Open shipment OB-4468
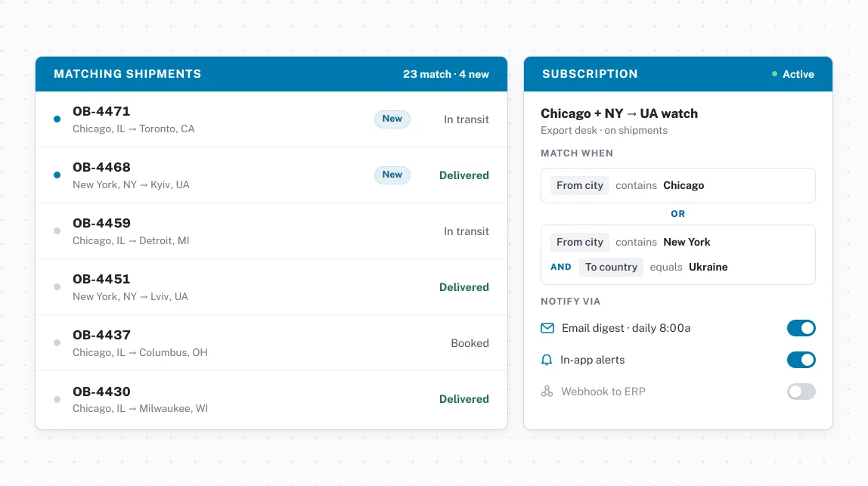The width and height of the screenshot is (868, 486). (x=271, y=175)
